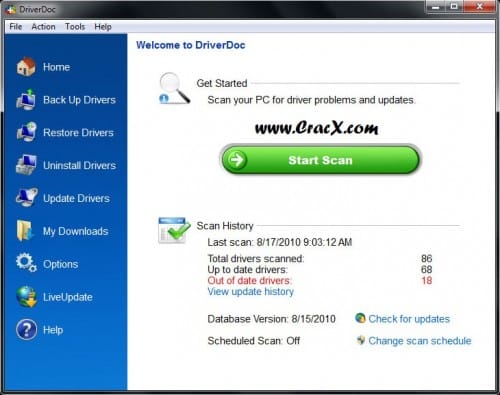Open My Downloads folder icon
Screen dimensions: 500x395
25,230
